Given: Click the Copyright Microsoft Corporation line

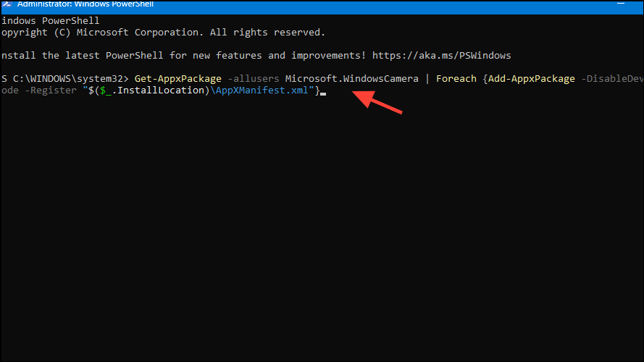Looking at the screenshot, I should (163, 33).
